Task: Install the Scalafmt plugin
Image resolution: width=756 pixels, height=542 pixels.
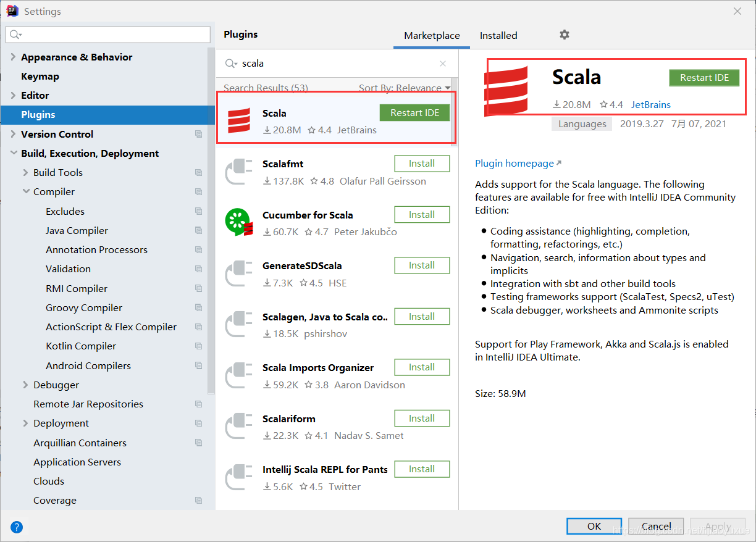Action: click(422, 164)
